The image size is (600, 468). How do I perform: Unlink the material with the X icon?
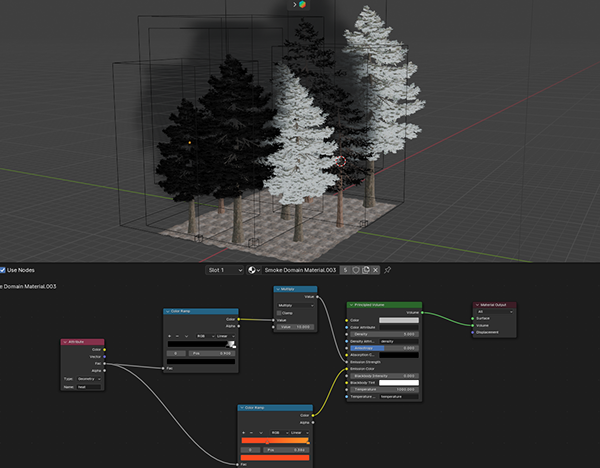(x=376, y=270)
